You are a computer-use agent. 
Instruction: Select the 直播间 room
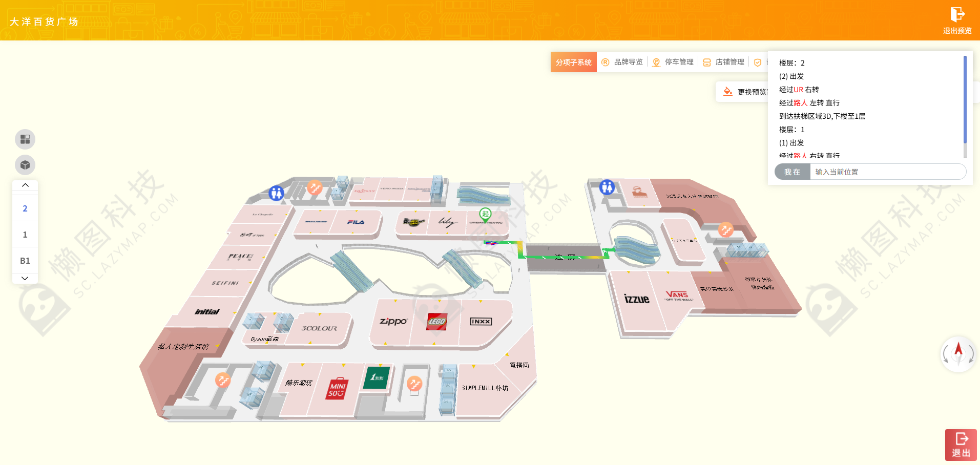point(519,365)
